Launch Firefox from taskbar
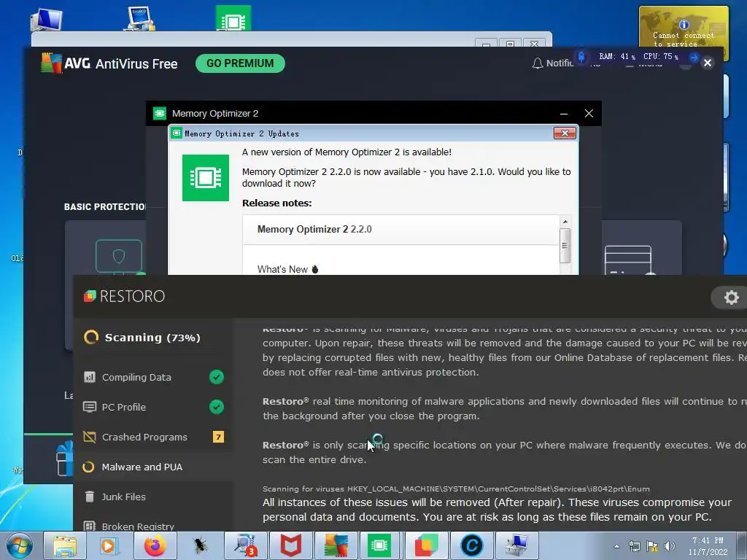 [x=155, y=545]
